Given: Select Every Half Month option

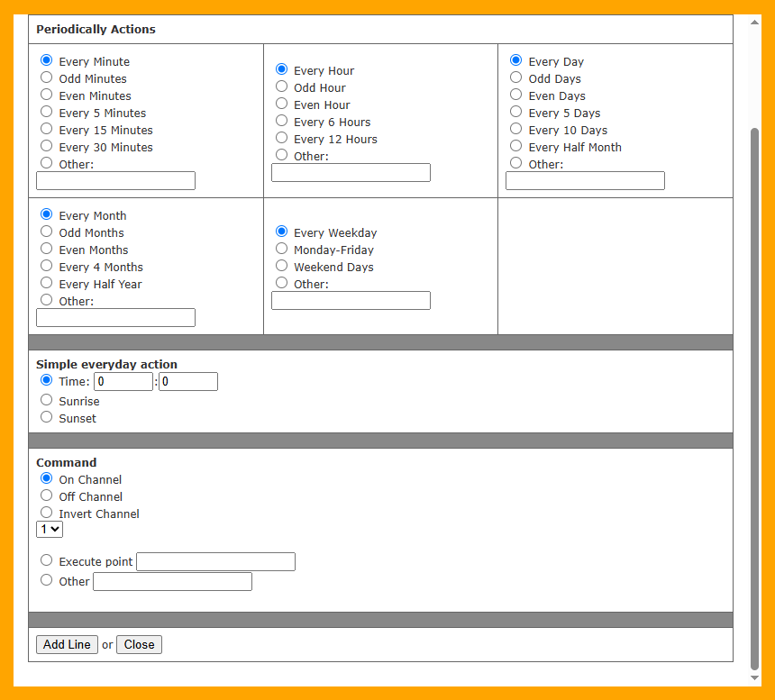Looking at the screenshot, I should pyautogui.click(x=516, y=147).
